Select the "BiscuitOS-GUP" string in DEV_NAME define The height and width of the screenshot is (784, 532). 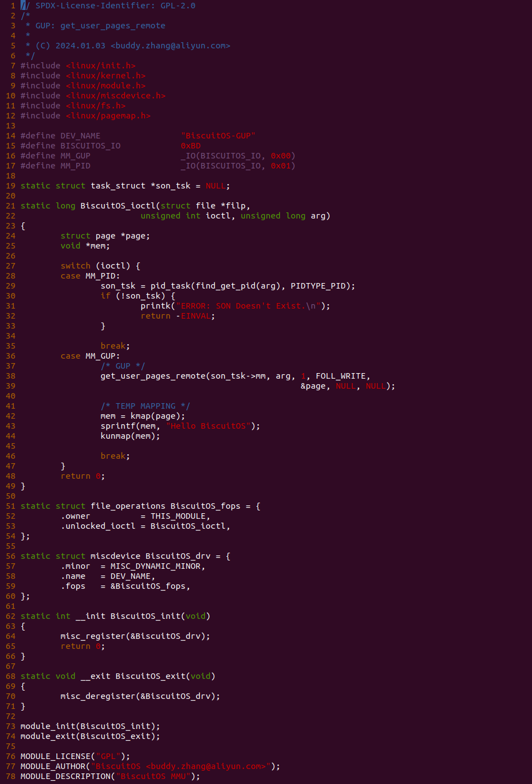click(218, 136)
